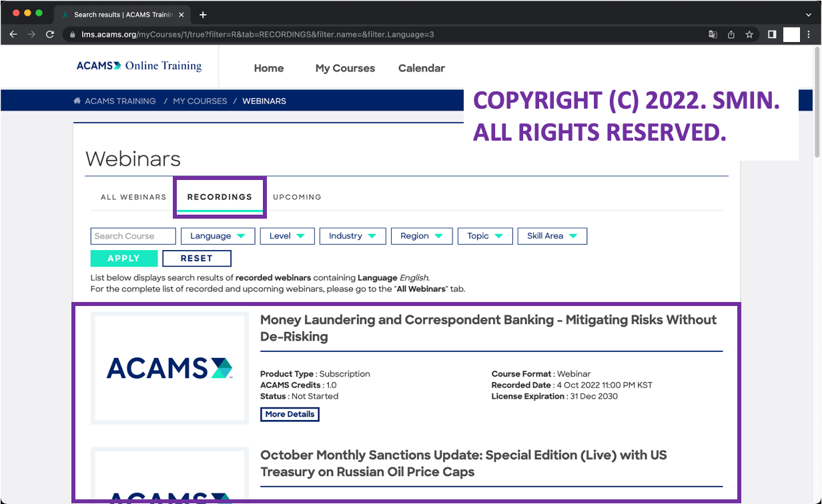Click the Webinars page heading
This screenshot has width=822, height=504.
[x=133, y=159]
